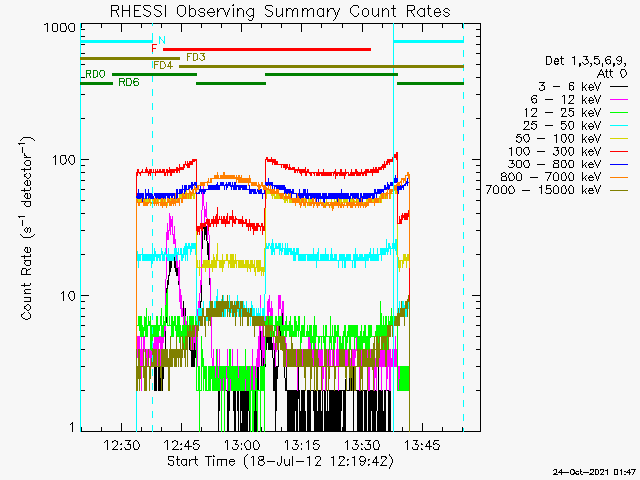
Task: Click the 300 - 800 keV legend label
Action: [555, 164]
